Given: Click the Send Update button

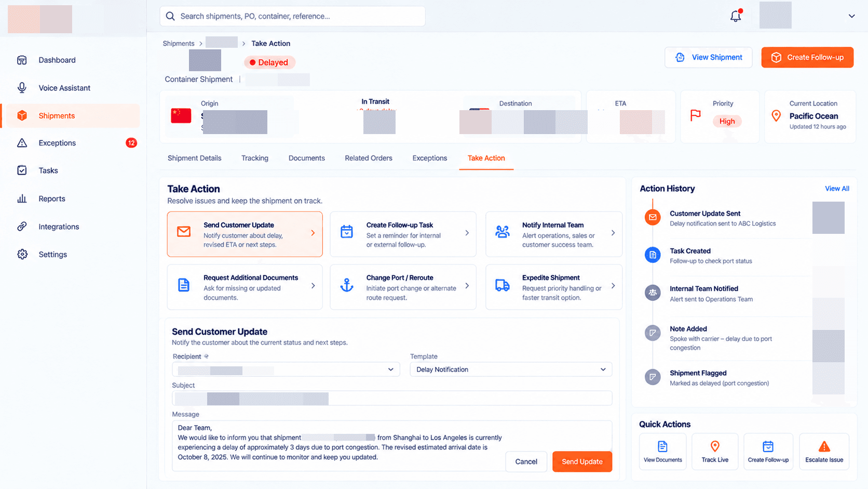Looking at the screenshot, I should click(x=582, y=461).
